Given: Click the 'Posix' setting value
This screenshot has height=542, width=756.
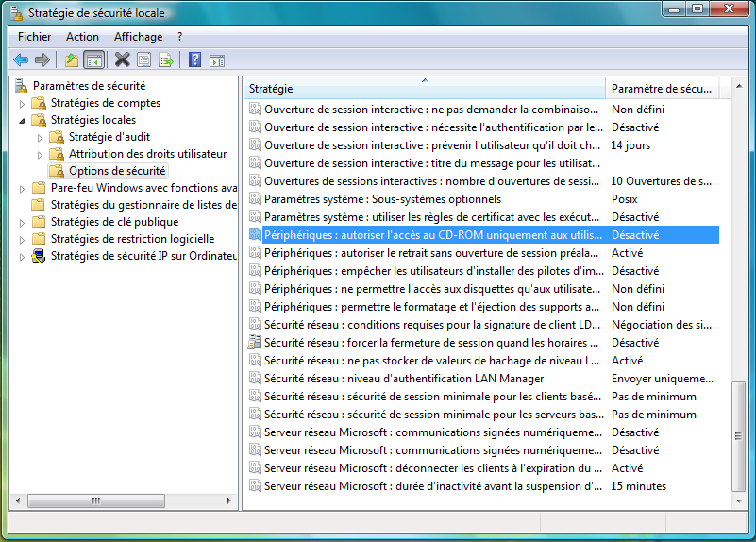Looking at the screenshot, I should pos(625,198).
